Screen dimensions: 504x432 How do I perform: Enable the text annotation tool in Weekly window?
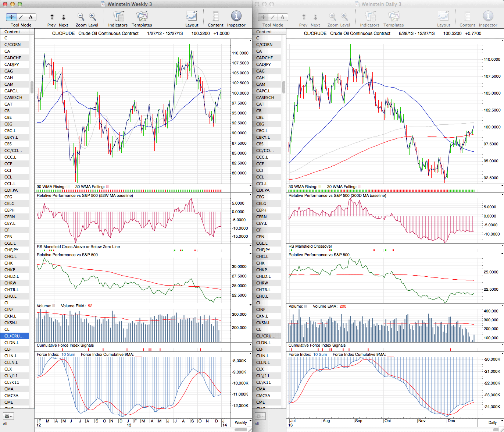[31, 17]
